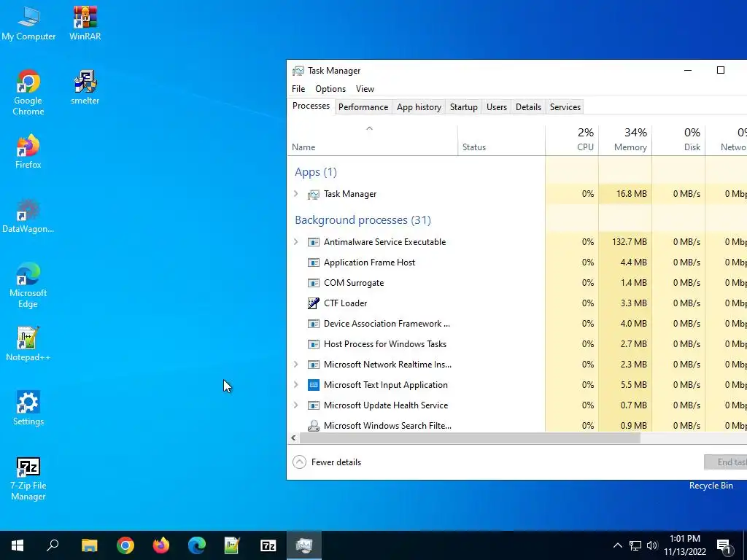Sort processes by Disk usage
747x560 pixels.
tap(678, 140)
